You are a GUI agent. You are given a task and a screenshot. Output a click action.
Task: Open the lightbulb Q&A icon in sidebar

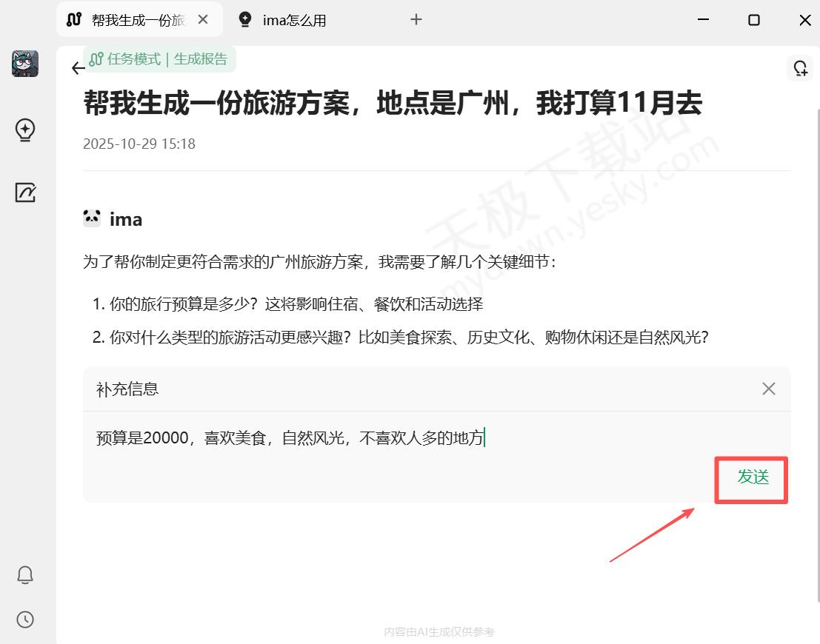(25, 130)
